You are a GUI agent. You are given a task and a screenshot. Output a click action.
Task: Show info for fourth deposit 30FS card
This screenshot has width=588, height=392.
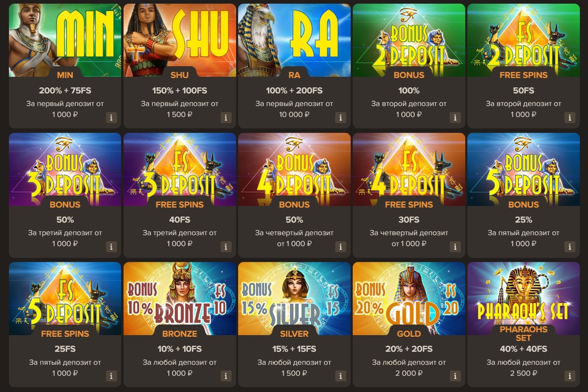tap(455, 247)
